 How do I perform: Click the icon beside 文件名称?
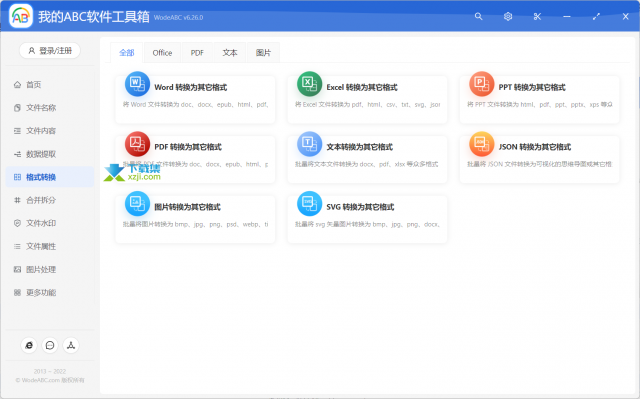click(17, 108)
